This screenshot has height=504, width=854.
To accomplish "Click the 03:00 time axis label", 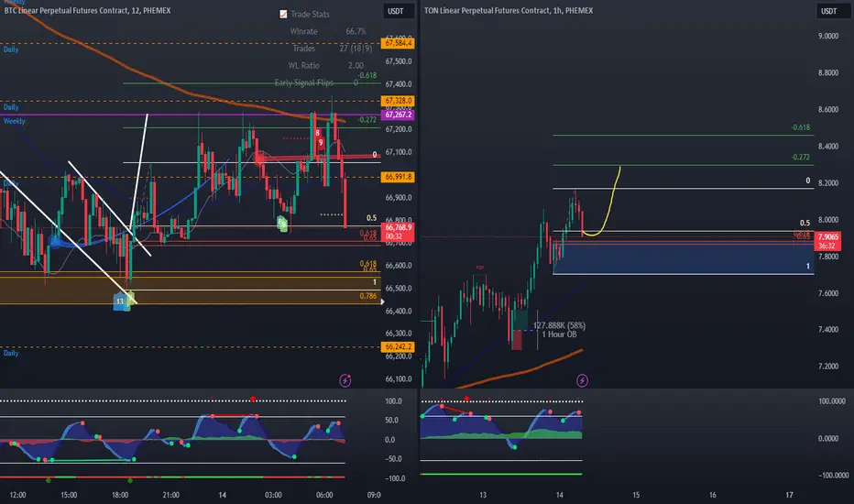I will (x=273, y=495).
